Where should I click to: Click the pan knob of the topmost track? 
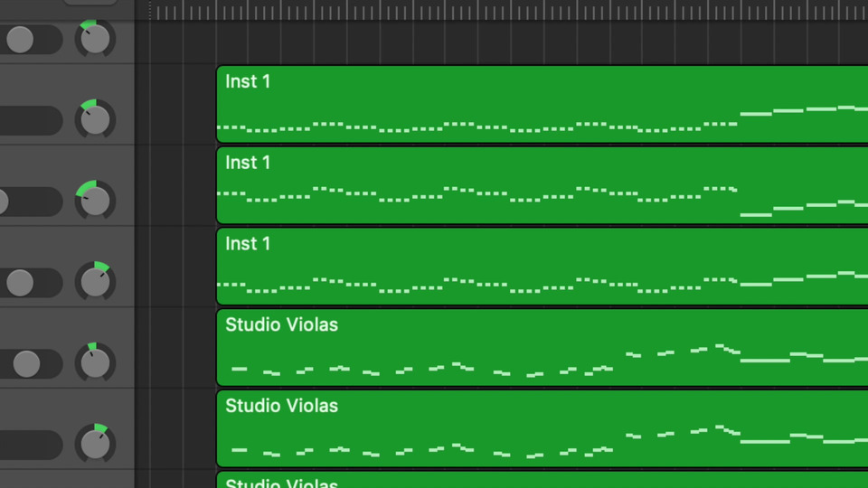click(x=95, y=39)
